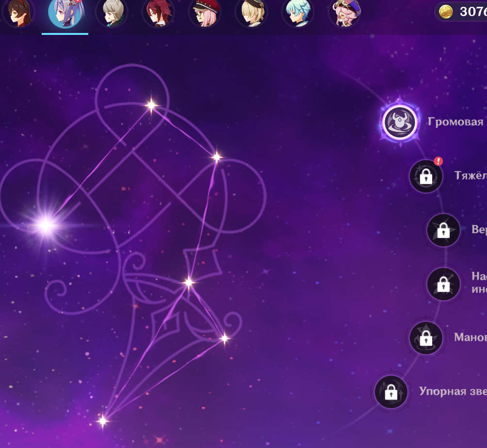Click the Тяжёл… constellation label
The height and width of the screenshot is (448, 487).
[x=470, y=176]
